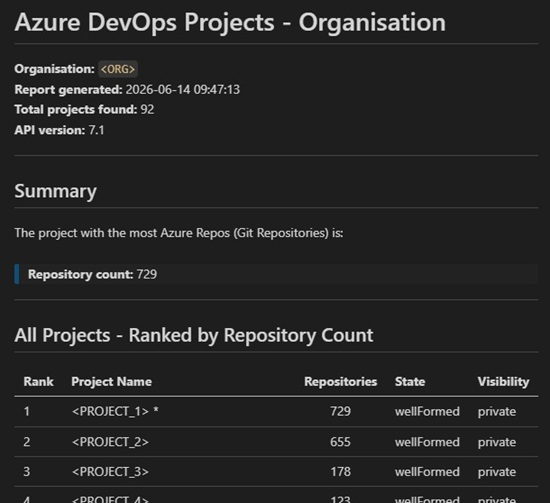Click private visibility in <PROJECT_2> row
550x503 pixels.
coord(497,442)
